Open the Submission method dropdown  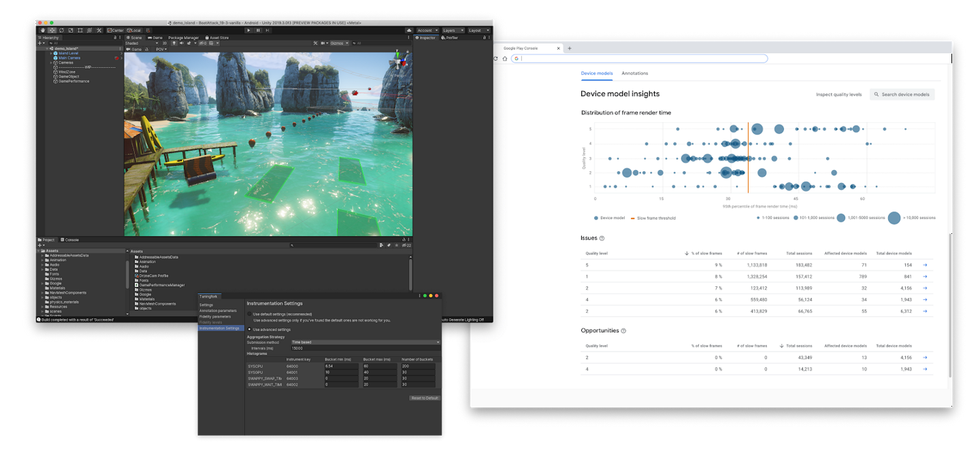[365, 342]
